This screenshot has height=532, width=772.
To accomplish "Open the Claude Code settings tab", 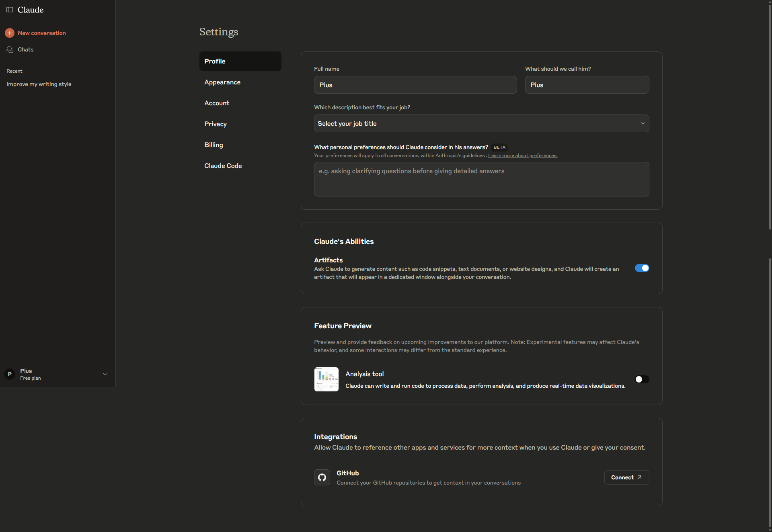I will (240, 166).
